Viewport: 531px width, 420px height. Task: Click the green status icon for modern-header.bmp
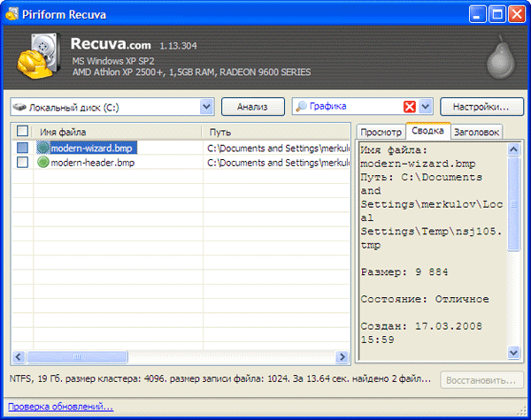[43, 162]
